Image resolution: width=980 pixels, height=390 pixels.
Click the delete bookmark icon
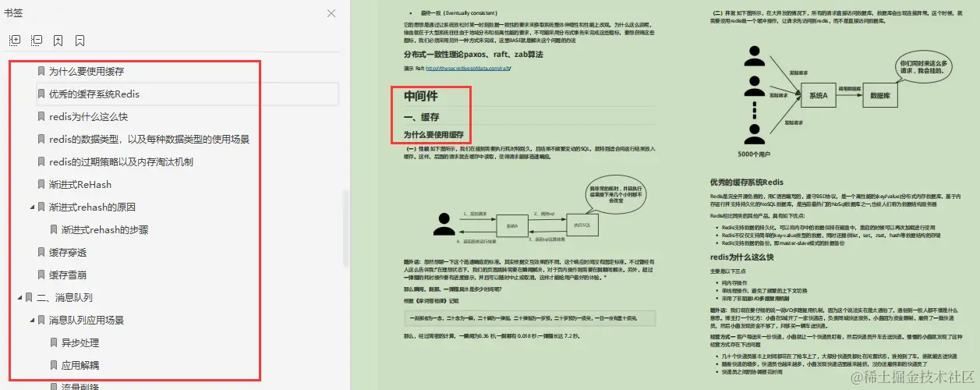[x=80, y=40]
